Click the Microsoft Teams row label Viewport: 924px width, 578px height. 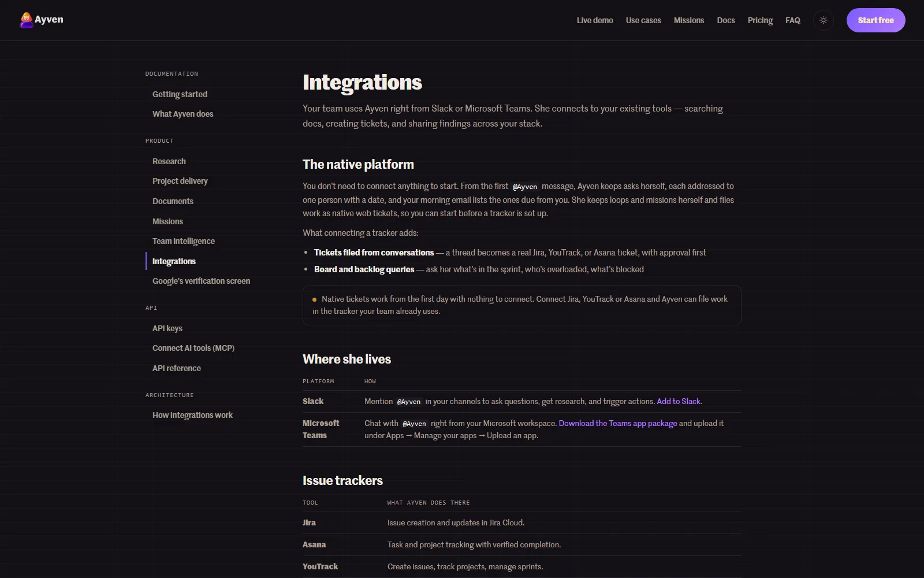coord(321,429)
